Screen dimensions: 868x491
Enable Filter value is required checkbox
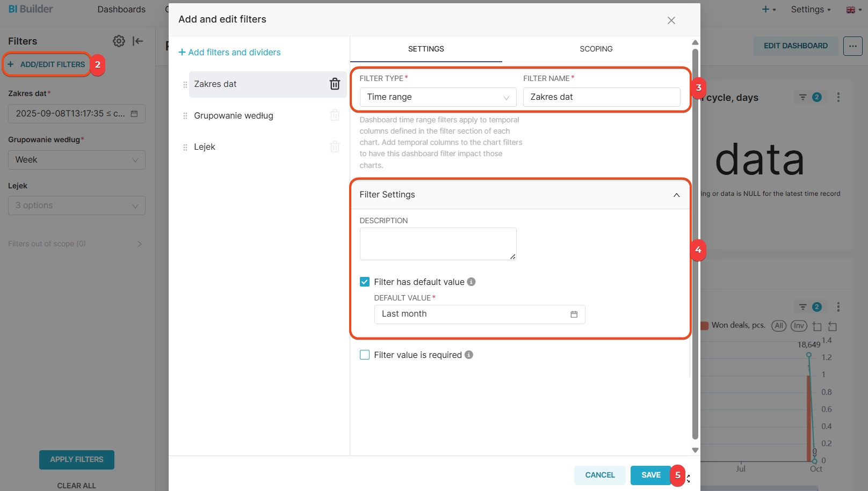point(365,355)
